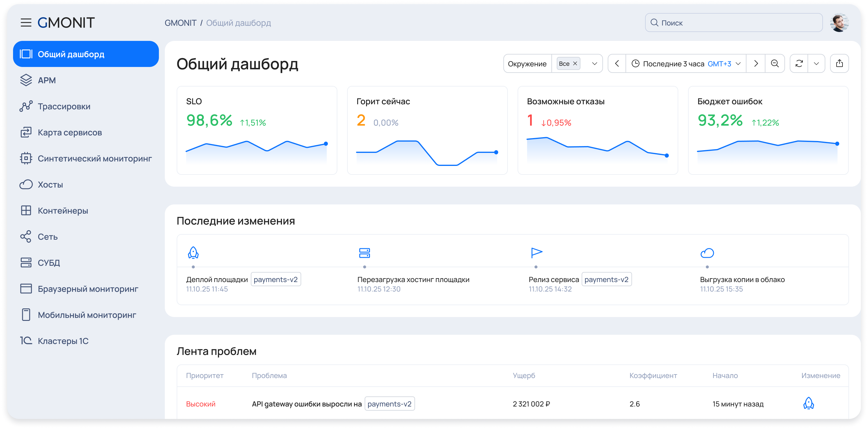The width and height of the screenshot is (868, 429).
Task: Click the server icon for Перезагрузка хостинг
Action: (x=364, y=252)
